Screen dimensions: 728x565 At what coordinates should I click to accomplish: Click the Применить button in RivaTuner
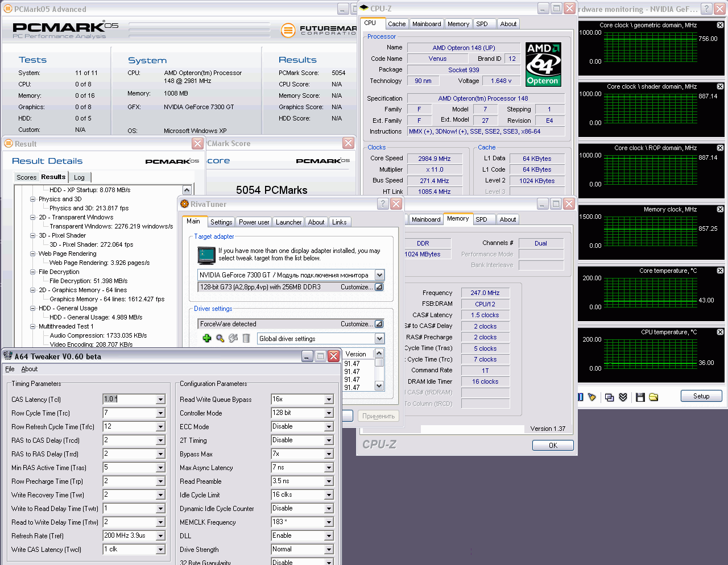(x=378, y=416)
